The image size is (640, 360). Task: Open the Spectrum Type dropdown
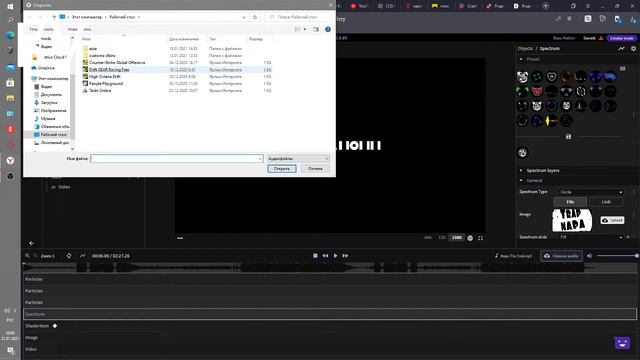[x=591, y=192]
